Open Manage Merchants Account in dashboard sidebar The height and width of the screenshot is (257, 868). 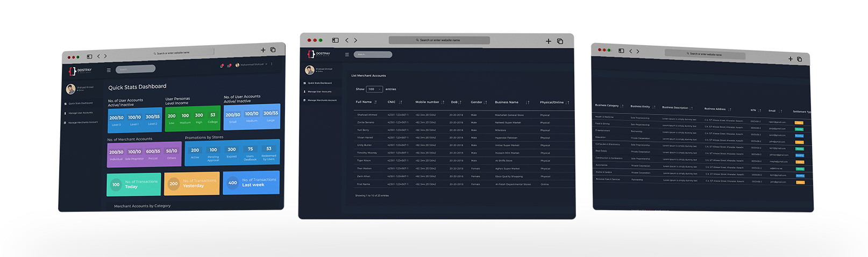tap(82, 123)
